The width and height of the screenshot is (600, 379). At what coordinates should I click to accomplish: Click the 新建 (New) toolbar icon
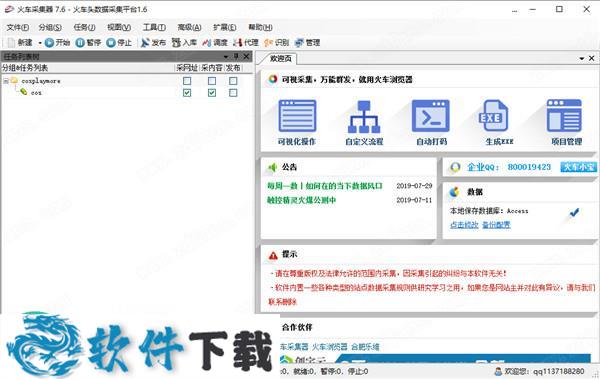tap(11, 42)
